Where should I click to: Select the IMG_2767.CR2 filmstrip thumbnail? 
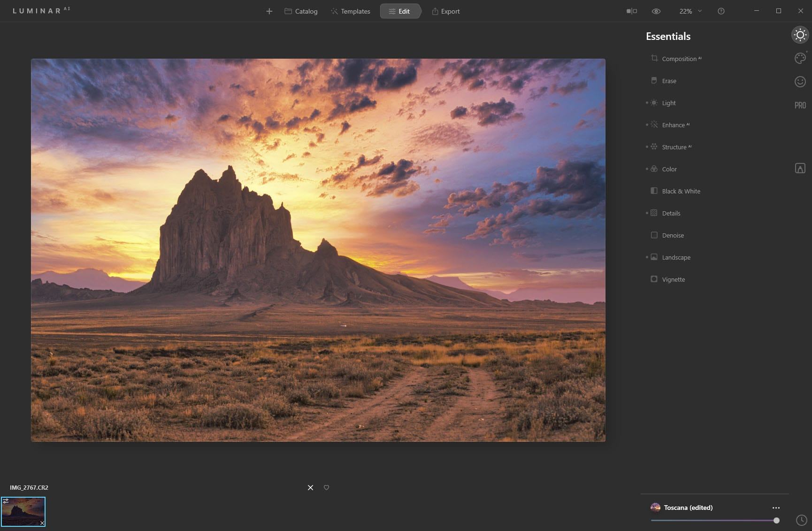(24, 511)
